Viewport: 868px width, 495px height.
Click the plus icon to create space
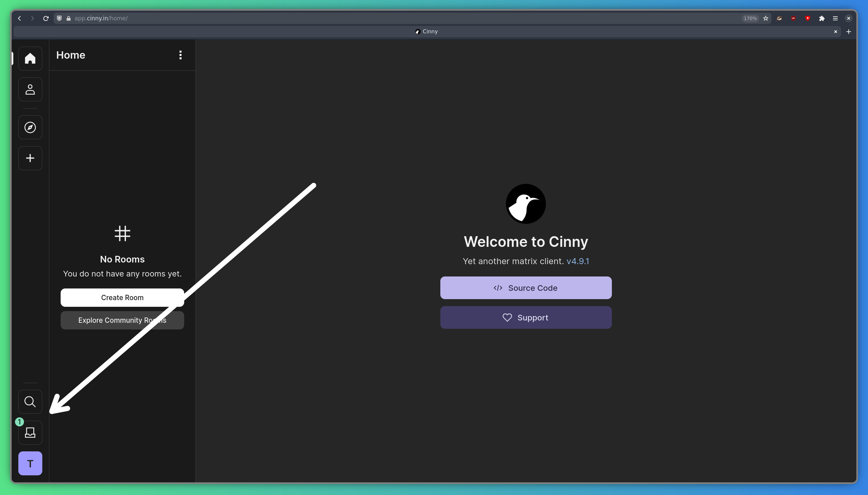click(x=30, y=158)
